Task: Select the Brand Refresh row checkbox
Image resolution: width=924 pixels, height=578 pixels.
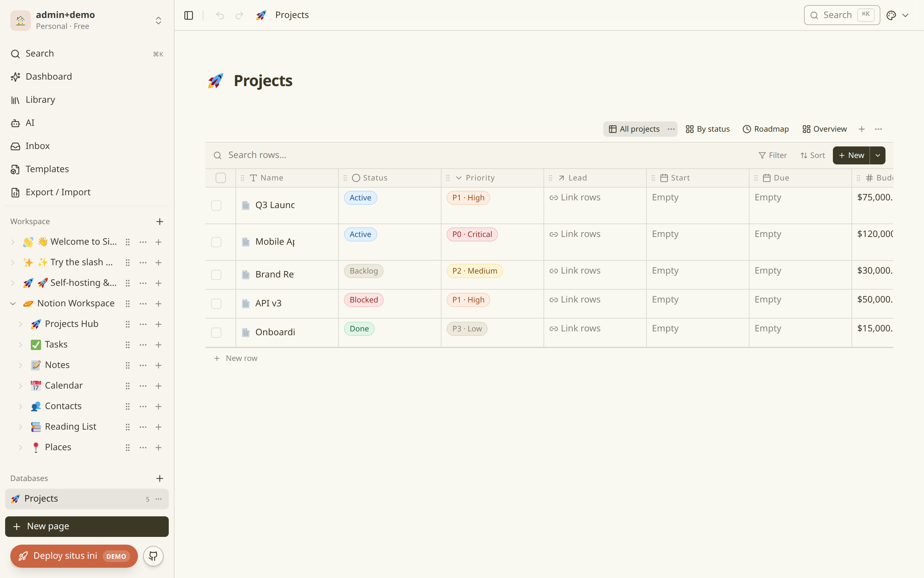Action: [216, 275]
